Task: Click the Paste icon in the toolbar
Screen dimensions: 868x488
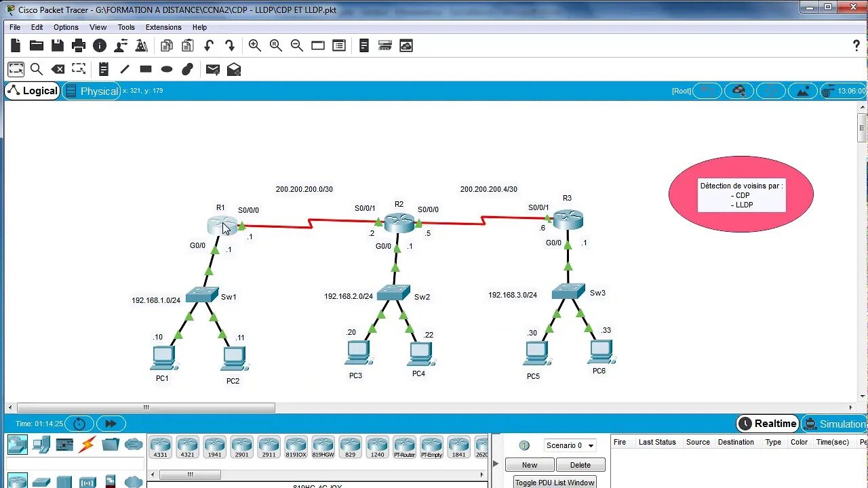Action: click(188, 45)
